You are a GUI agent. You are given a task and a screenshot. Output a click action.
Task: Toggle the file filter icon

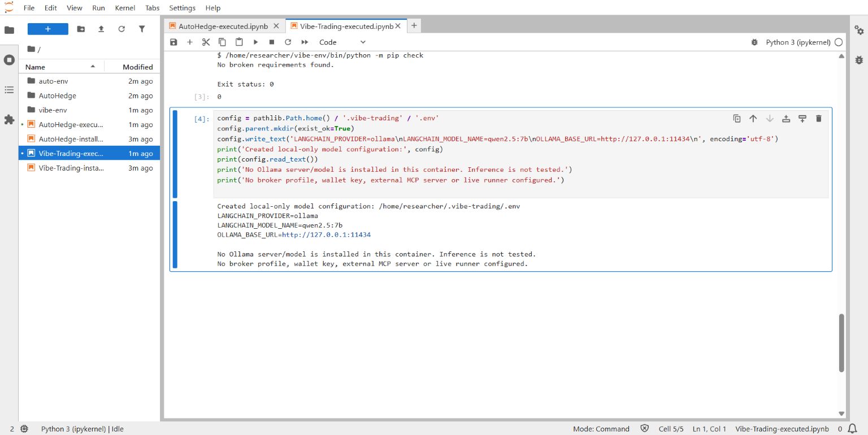142,29
